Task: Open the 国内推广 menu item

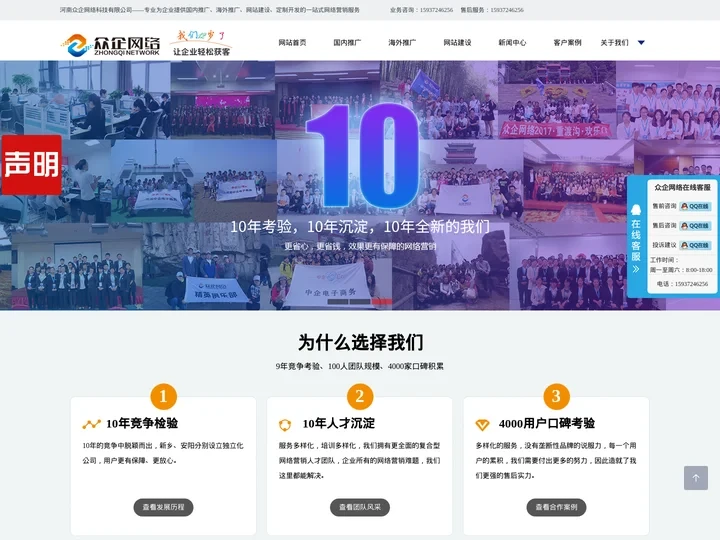Action: click(x=347, y=43)
